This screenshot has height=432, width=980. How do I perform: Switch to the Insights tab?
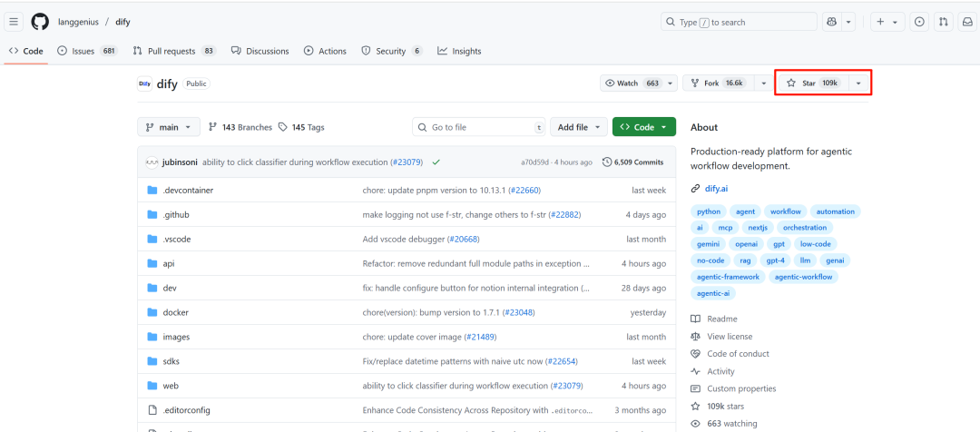(x=459, y=51)
